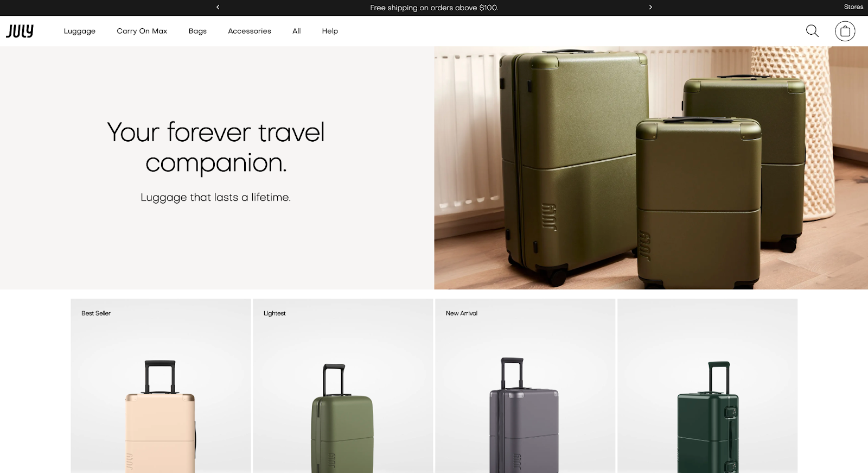Go to the Stores link
Viewport: 868px width, 473px height.
click(853, 7)
